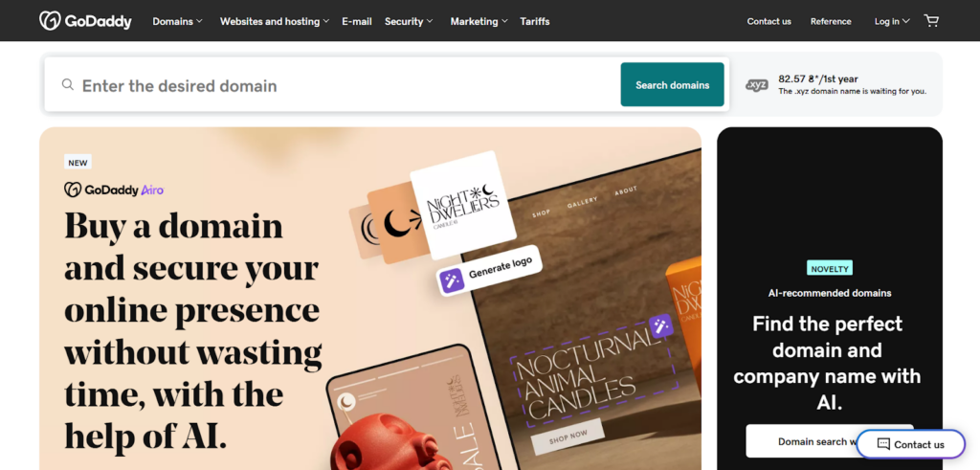
Task: Click the purple Generate logo wand icon
Action: pos(452,280)
